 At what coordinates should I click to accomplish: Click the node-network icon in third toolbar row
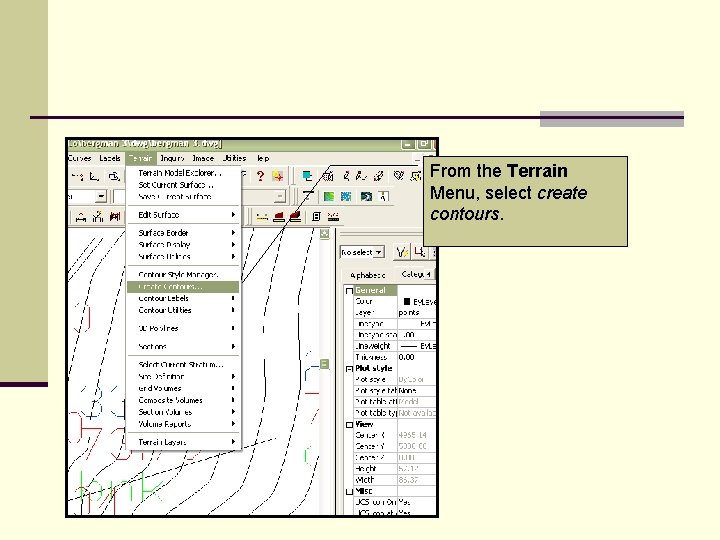(x=97, y=217)
